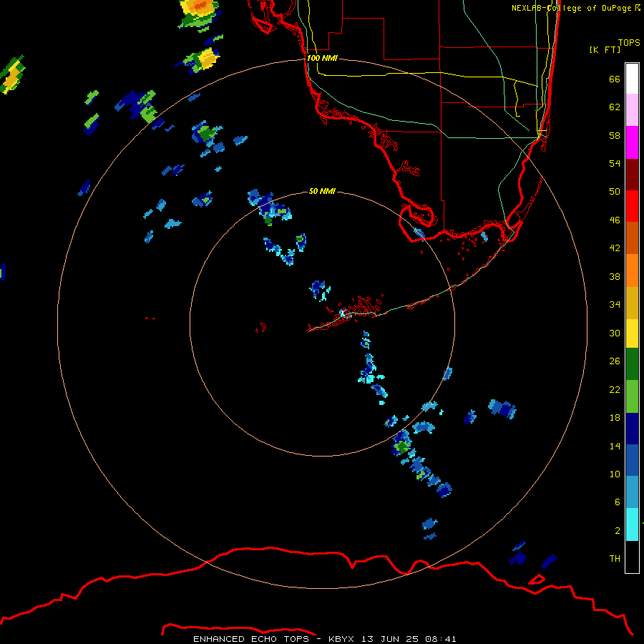Click the "13 JUN 25" date text

pyautogui.click(x=390, y=639)
